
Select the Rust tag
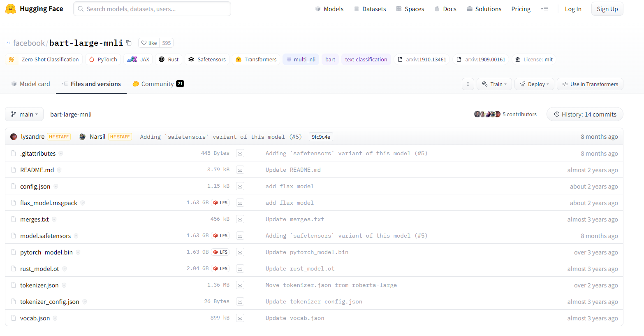169,59
